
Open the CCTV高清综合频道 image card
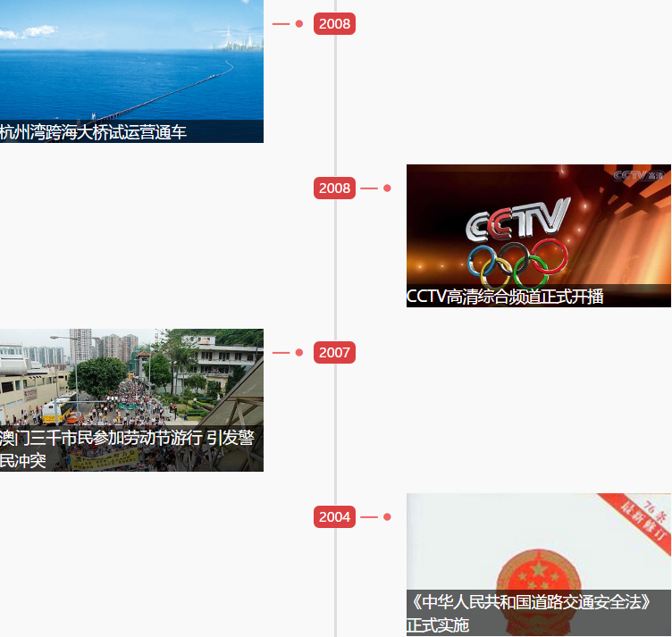[539, 236]
